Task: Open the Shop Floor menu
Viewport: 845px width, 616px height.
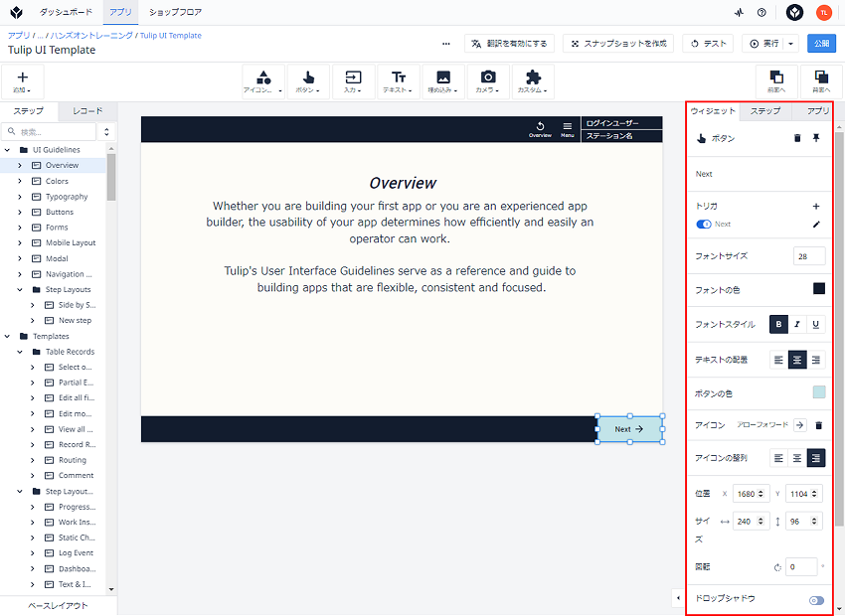Action: (x=175, y=12)
